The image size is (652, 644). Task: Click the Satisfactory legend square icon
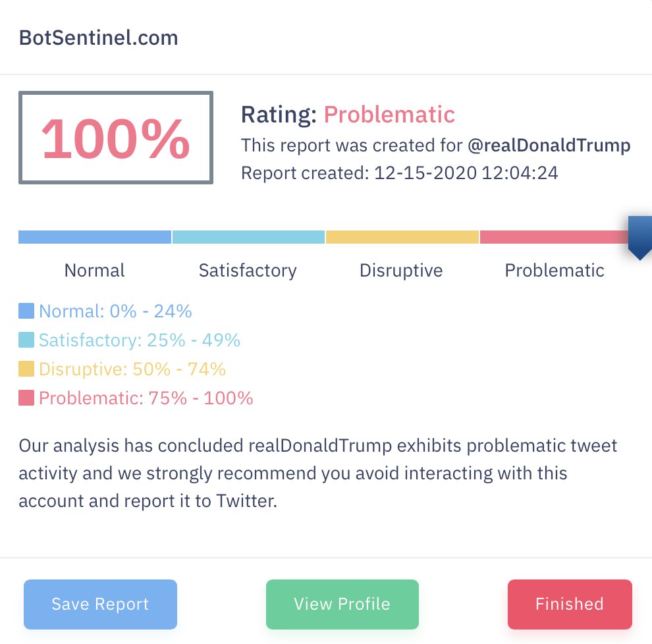[x=26, y=340]
